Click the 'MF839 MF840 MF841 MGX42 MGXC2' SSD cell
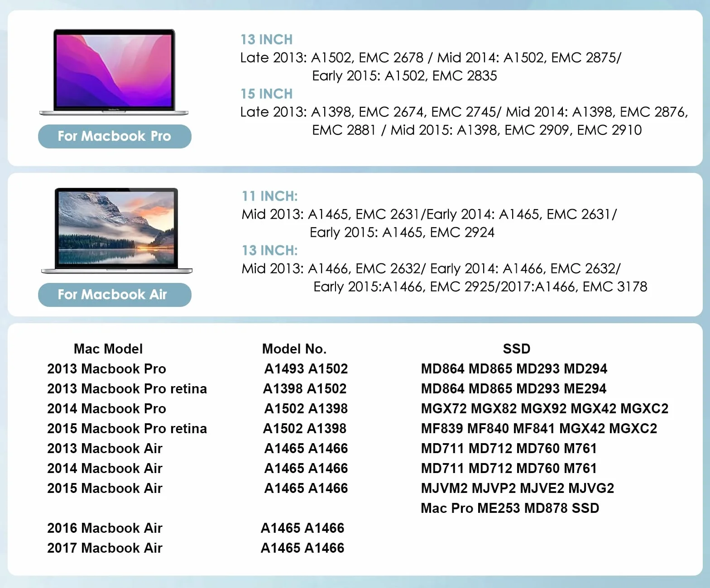 click(539, 428)
